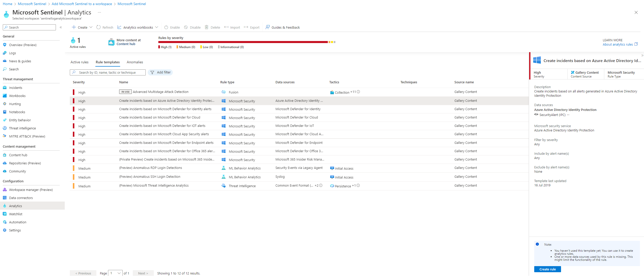Click the Low (0) severity legend

(206, 47)
